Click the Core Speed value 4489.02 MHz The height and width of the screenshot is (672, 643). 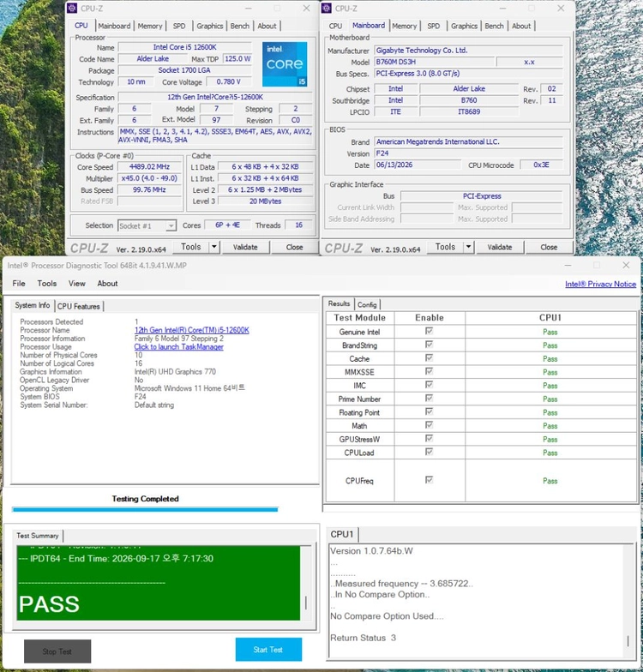coord(149,166)
